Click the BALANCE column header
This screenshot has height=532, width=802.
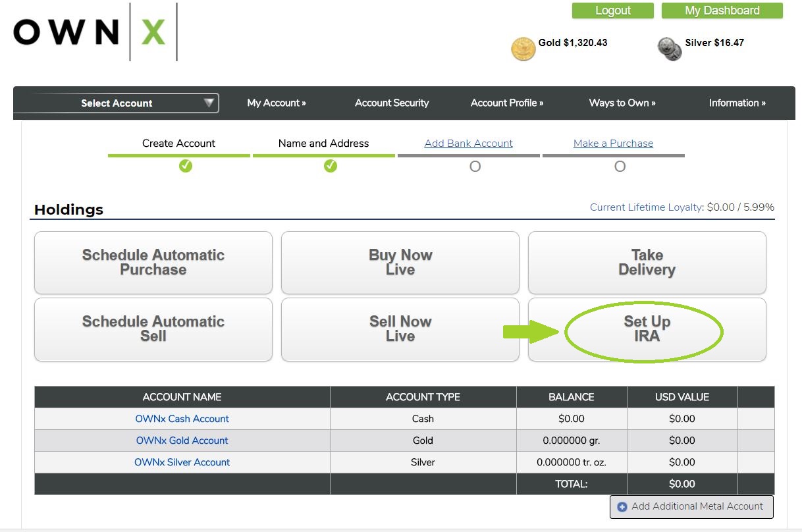pos(572,397)
